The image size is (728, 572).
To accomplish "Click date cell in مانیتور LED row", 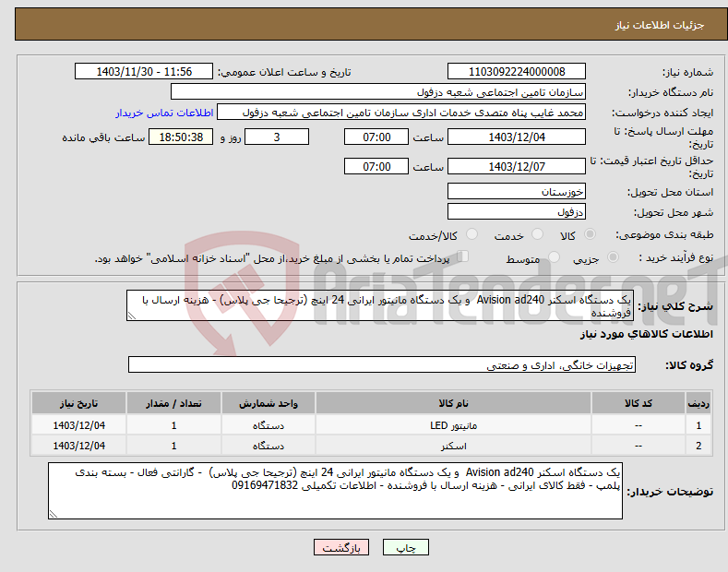I will point(78,425).
